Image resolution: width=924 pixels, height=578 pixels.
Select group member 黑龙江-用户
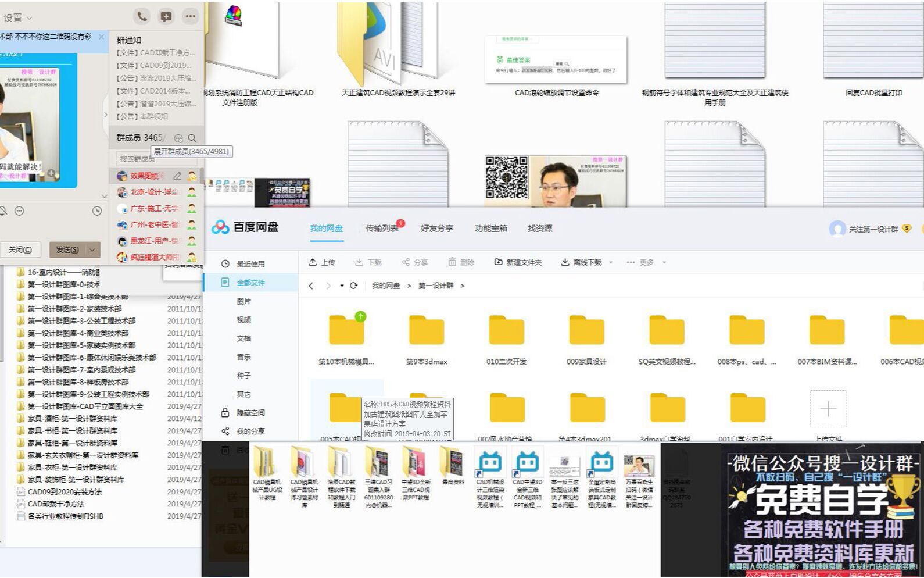point(156,241)
